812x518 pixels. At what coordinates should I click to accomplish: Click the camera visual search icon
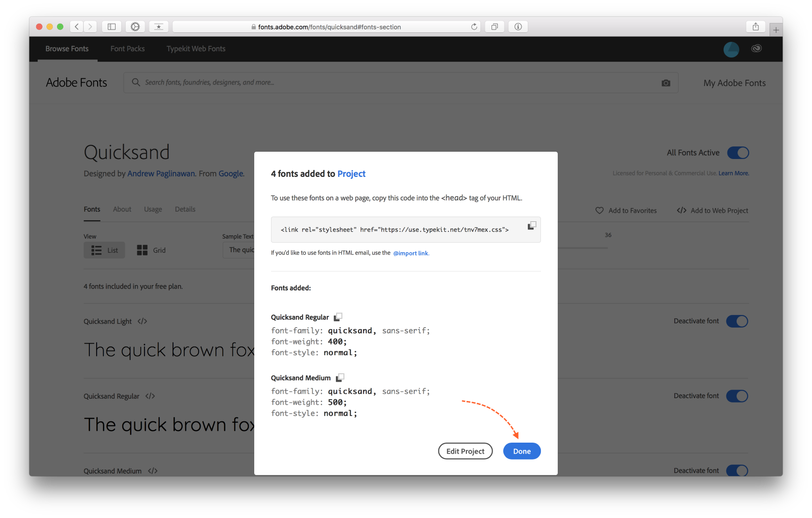point(666,83)
